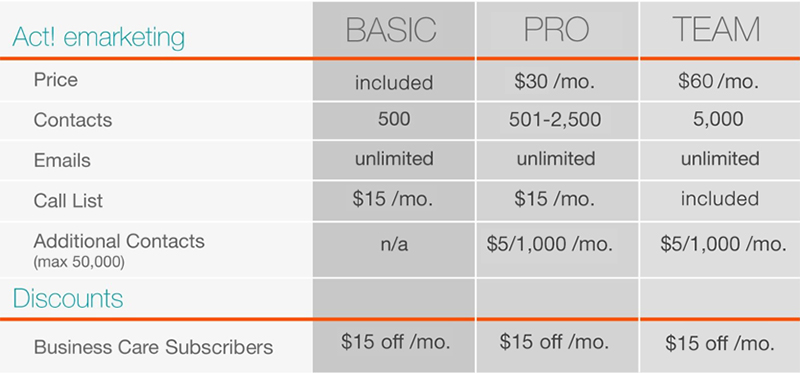This screenshot has height=373, width=800.
Task: Click the TEAM price $60 /mo. cell
Action: coord(718,82)
